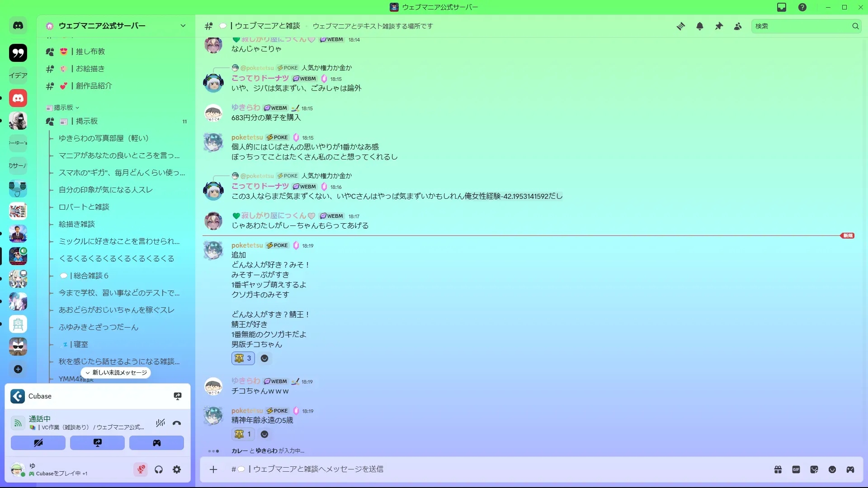Image resolution: width=868 pixels, height=488 pixels.
Task: Open the ロバートと雑談 thread
Action: click(84, 207)
